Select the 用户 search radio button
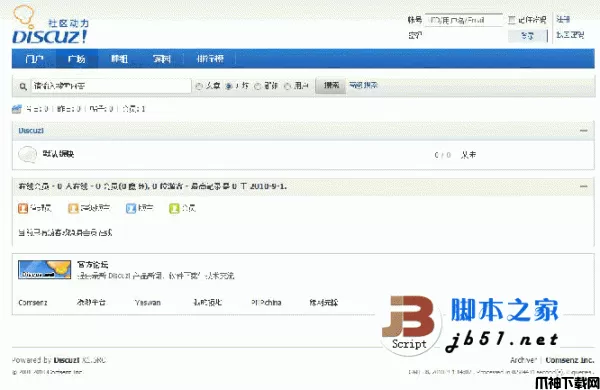600x390 pixels. (288, 86)
